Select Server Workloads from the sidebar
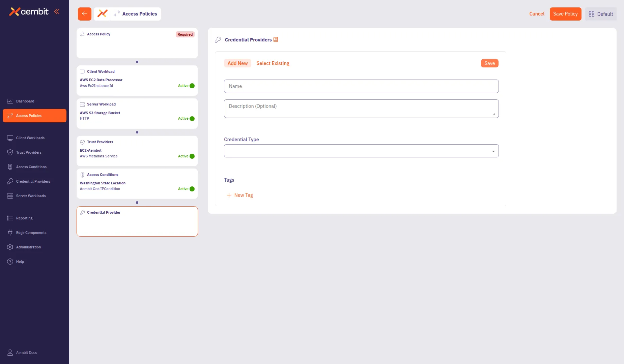624x364 pixels. point(31,196)
